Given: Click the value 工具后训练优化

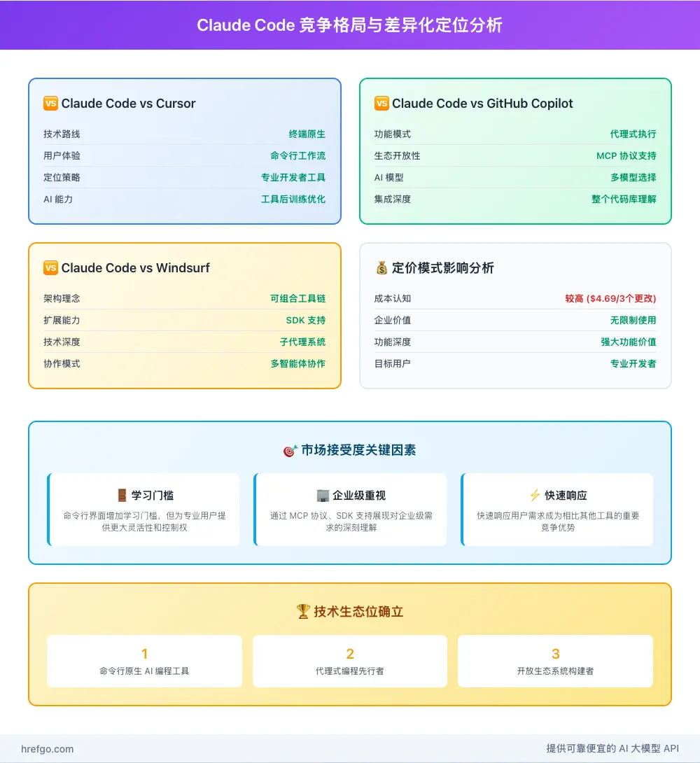Looking at the screenshot, I should point(293,199).
